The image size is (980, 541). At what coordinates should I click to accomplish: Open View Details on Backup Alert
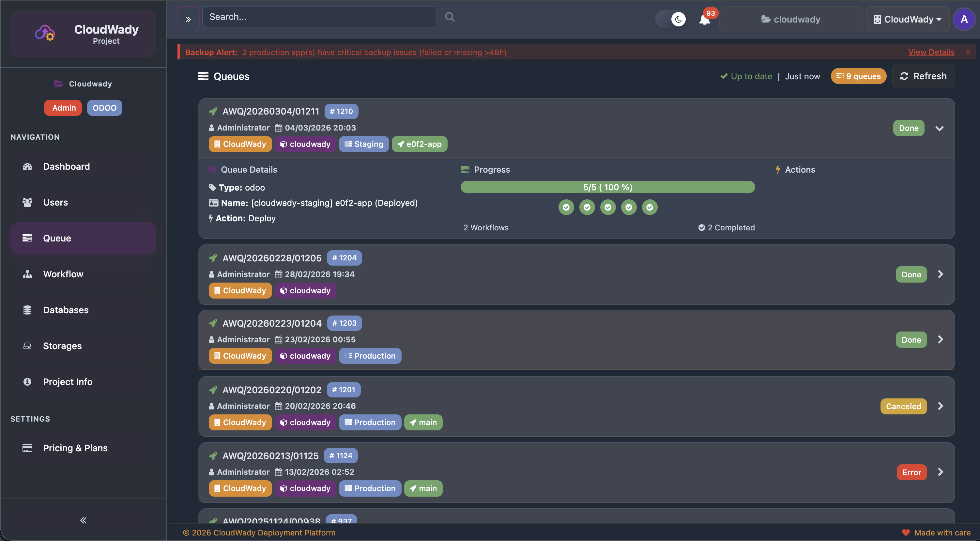click(931, 52)
